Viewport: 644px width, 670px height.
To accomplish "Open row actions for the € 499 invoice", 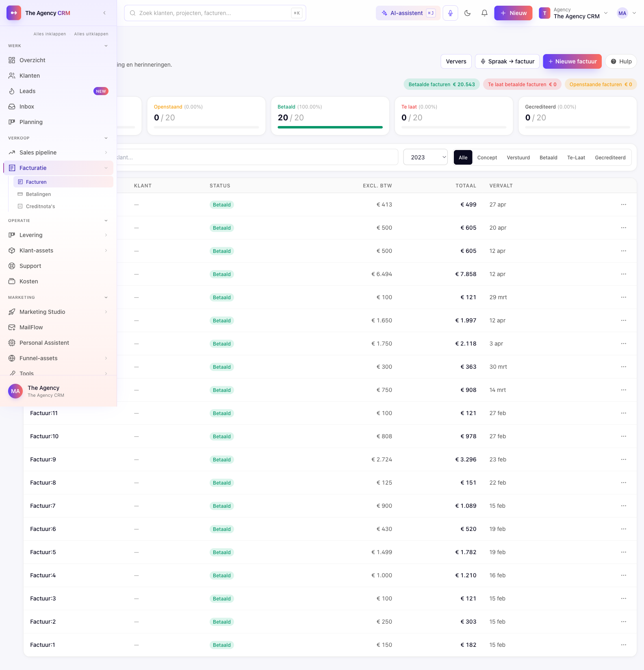I will pos(624,204).
